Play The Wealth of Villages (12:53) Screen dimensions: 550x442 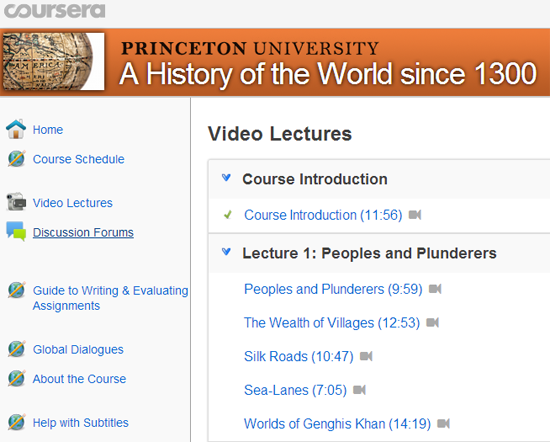pyautogui.click(x=332, y=323)
